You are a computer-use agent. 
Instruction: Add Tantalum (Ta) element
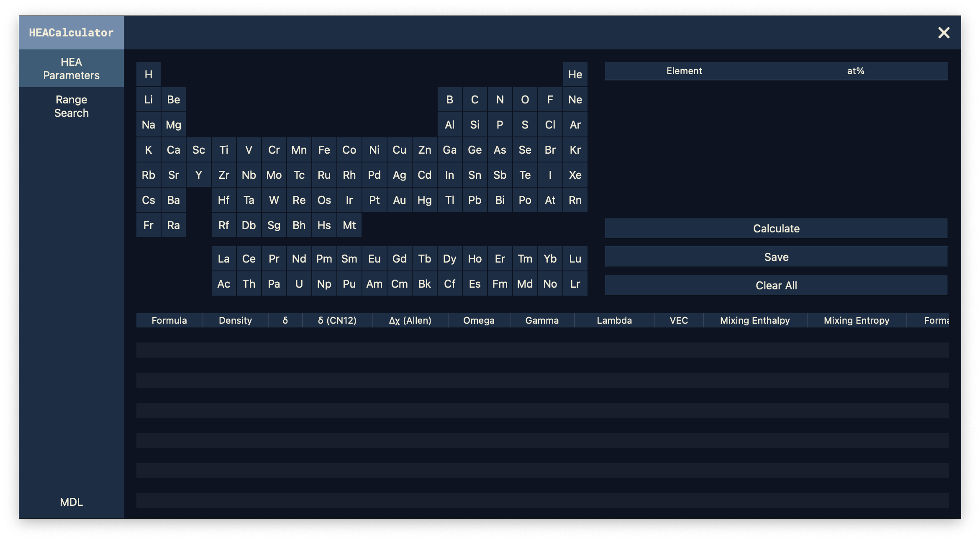(x=249, y=200)
